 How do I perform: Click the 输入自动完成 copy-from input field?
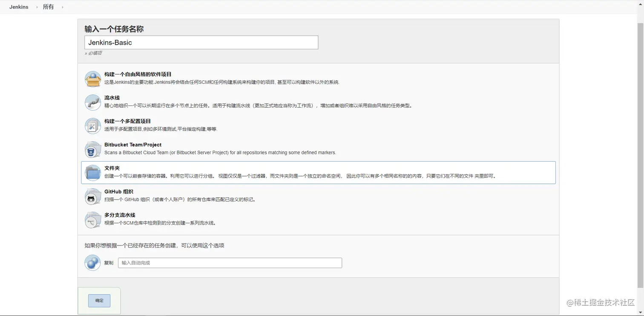(230, 263)
